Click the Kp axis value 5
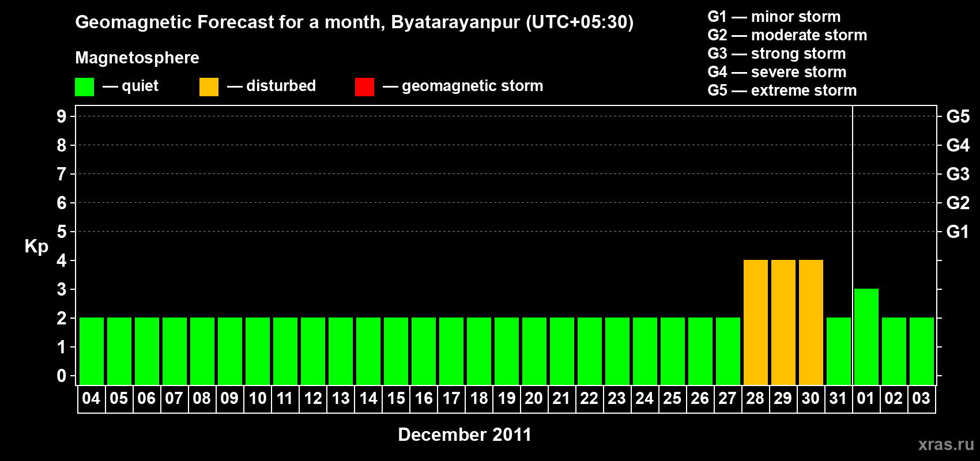This screenshot has width=980, height=461. coord(62,232)
